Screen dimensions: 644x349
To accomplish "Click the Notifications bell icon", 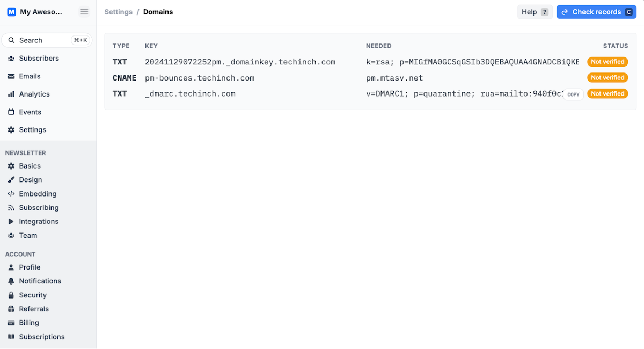I will click(11, 281).
